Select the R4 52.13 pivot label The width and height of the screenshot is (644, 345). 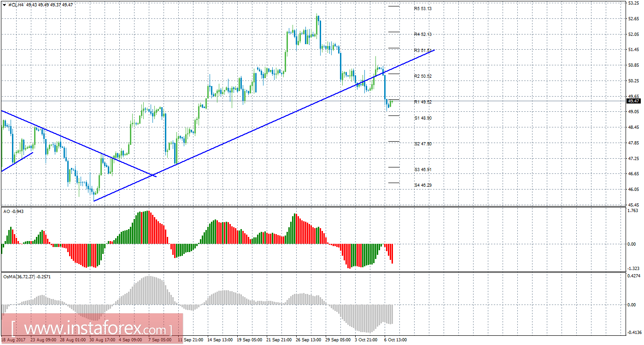point(422,34)
